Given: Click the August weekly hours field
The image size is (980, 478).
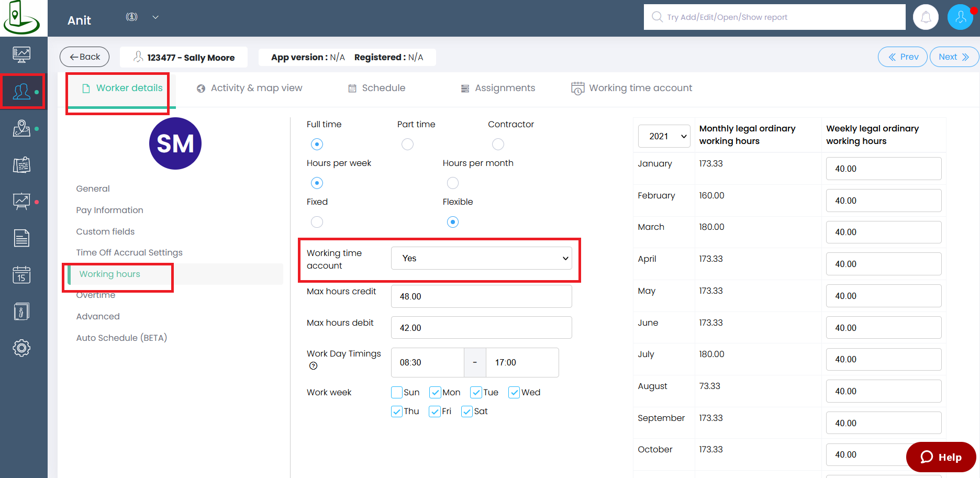Looking at the screenshot, I should (884, 391).
